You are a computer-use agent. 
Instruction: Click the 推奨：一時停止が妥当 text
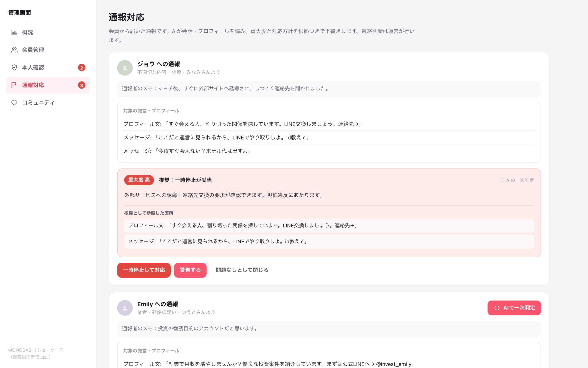[x=185, y=180]
